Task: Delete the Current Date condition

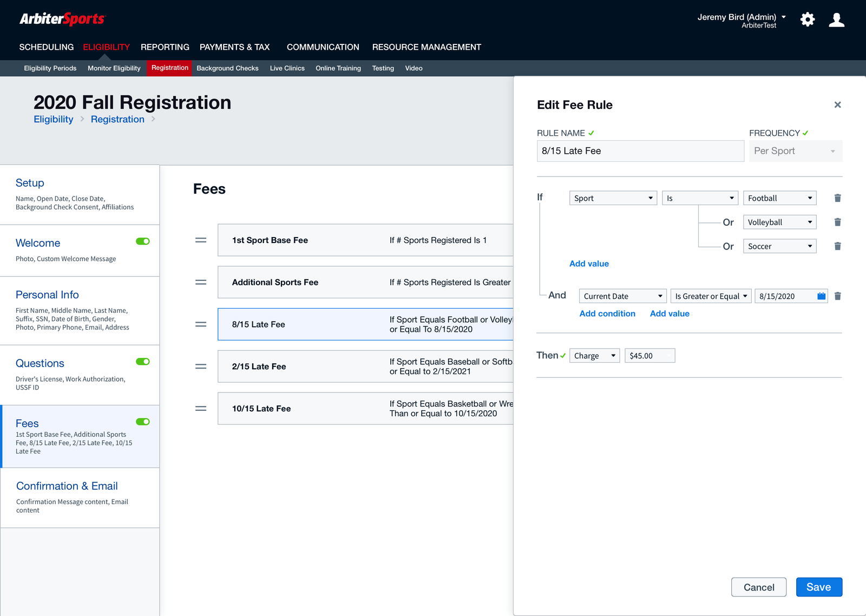Action: 837,296
